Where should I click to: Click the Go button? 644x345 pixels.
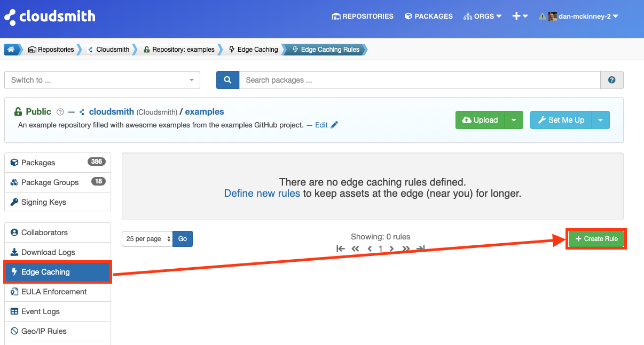[183, 239]
